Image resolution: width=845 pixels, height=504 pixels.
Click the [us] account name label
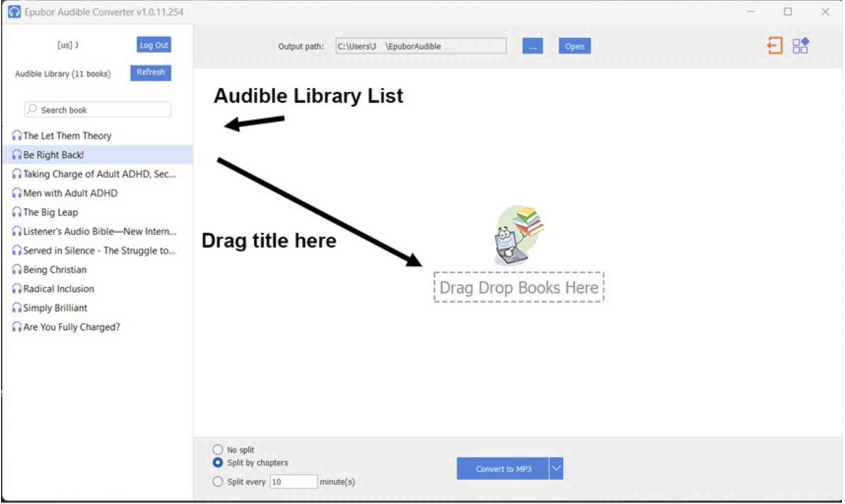pyautogui.click(x=68, y=45)
